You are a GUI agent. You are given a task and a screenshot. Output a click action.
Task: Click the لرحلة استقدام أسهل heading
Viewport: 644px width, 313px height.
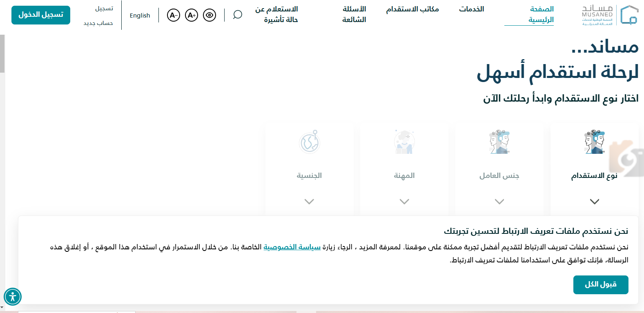557,72
